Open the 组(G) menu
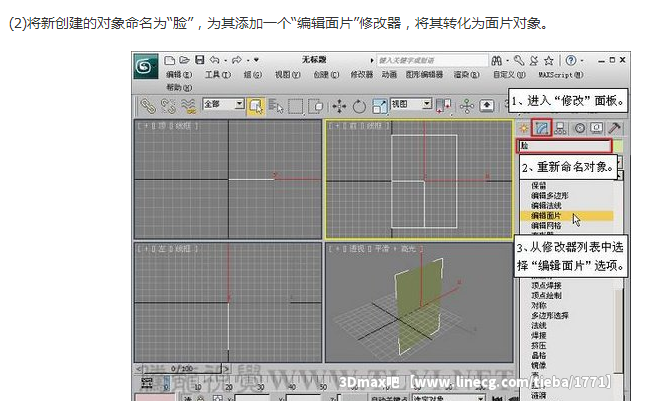 click(x=253, y=75)
